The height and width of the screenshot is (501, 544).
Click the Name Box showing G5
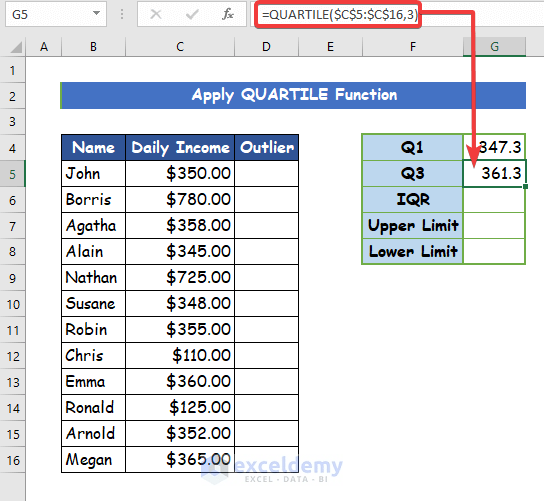pos(56,14)
